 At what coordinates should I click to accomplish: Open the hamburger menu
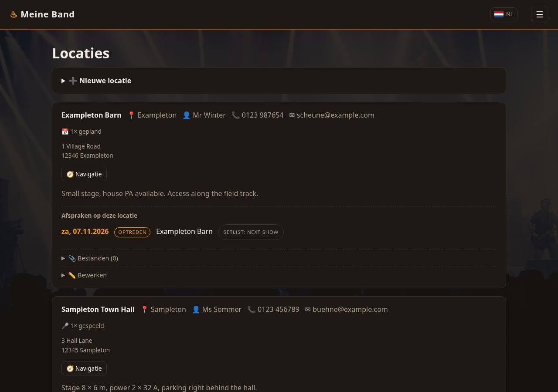point(539,14)
